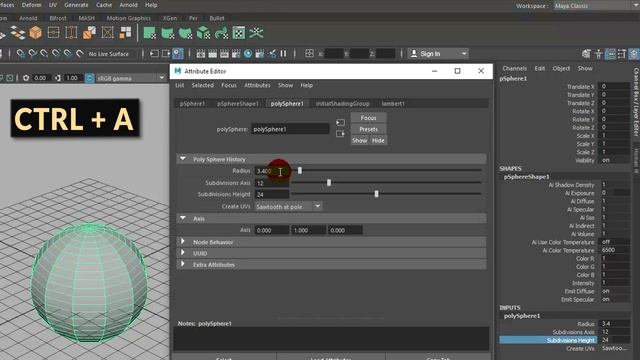
Task: Click the green curved arrow shelf icon
Action: [x=221, y=33]
